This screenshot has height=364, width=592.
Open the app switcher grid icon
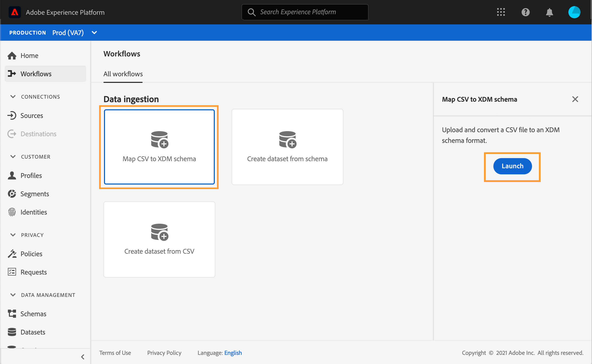[501, 12]
